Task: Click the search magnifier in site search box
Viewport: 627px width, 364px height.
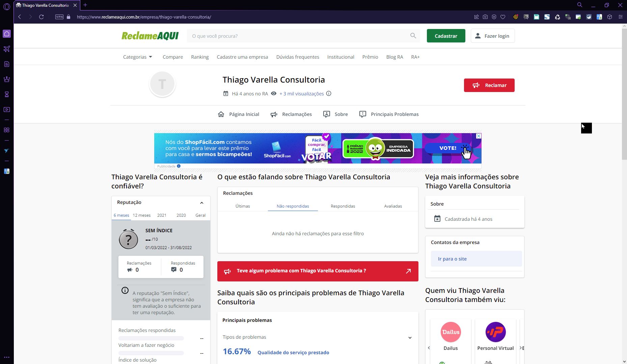Action: click(413, 36)
